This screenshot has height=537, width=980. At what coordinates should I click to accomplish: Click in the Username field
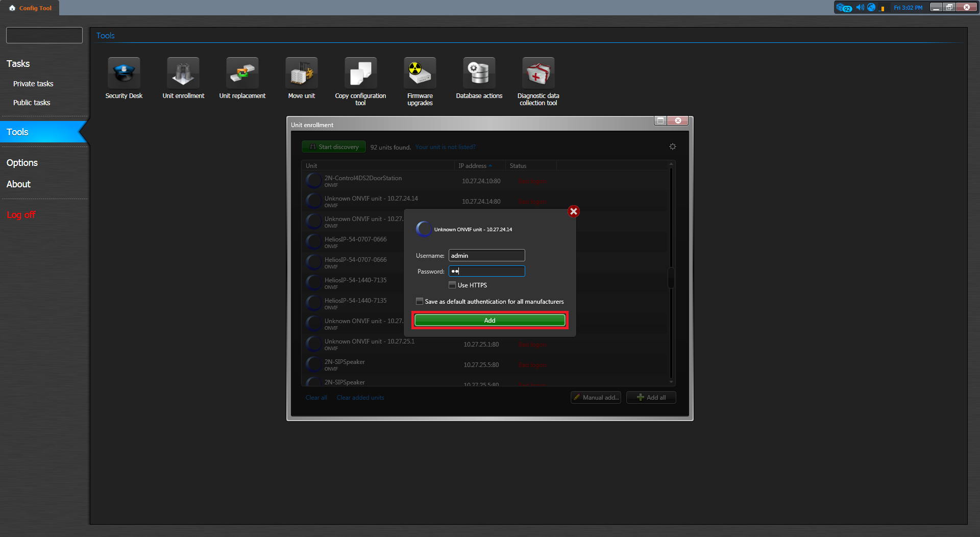tap(486, 255)
